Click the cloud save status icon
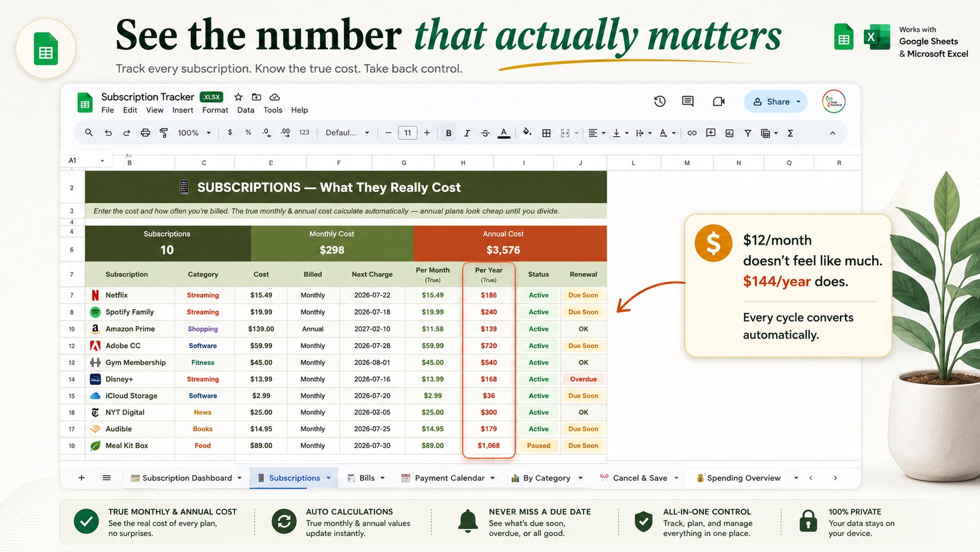 coord(274,97)
